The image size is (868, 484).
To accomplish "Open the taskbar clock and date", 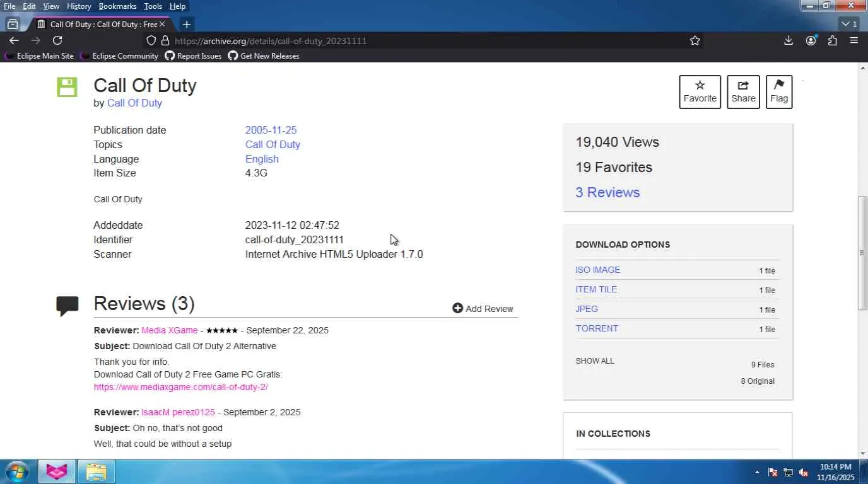I will (x=836, y=472).
